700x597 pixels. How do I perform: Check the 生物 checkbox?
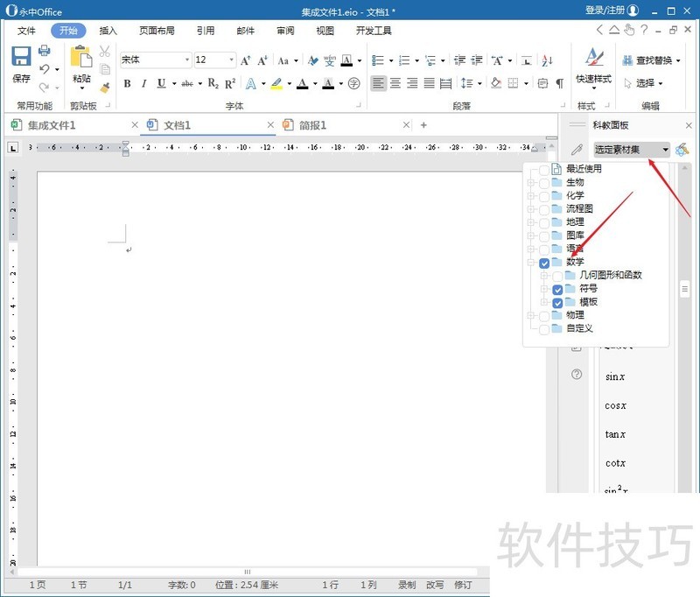544,183
